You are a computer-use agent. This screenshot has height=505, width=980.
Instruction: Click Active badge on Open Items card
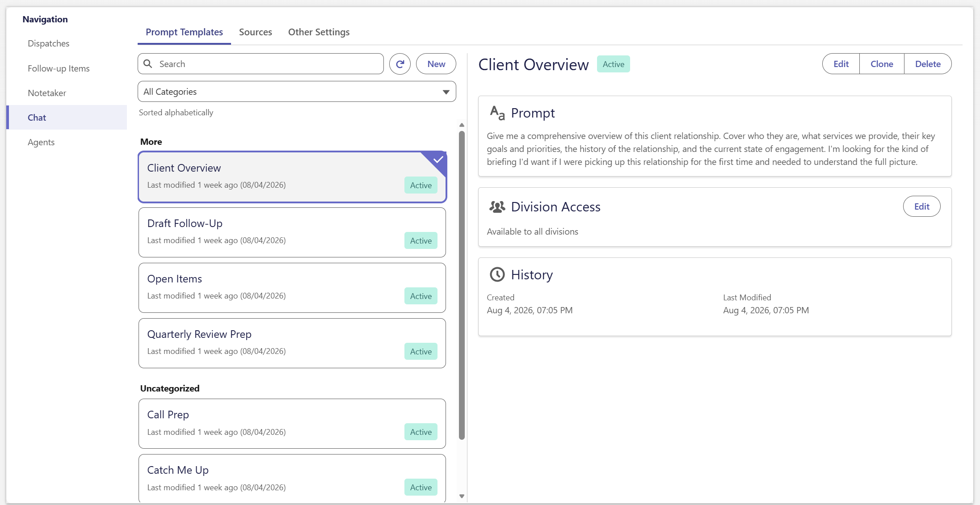421,296
